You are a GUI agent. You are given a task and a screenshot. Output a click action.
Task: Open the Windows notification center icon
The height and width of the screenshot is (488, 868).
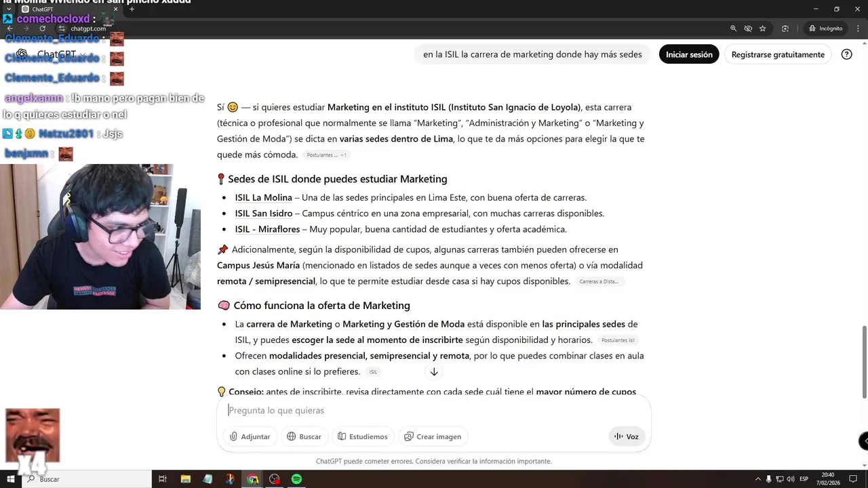853,479
